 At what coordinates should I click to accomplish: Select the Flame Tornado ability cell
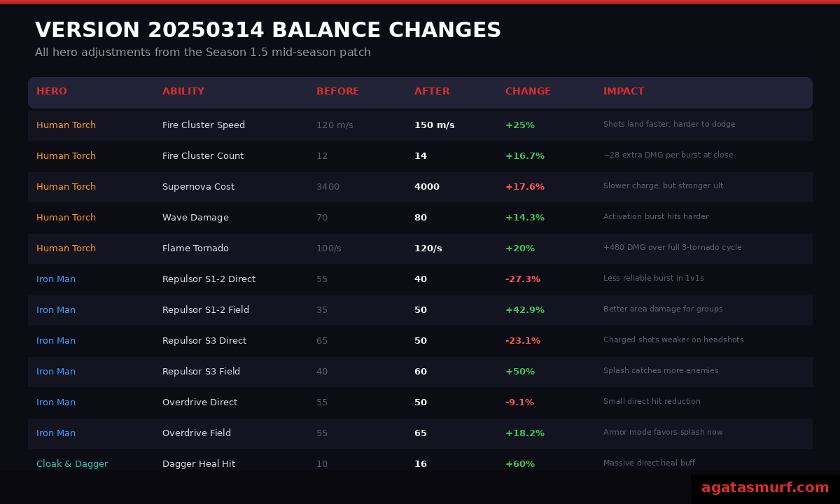[x=195, y=248]
